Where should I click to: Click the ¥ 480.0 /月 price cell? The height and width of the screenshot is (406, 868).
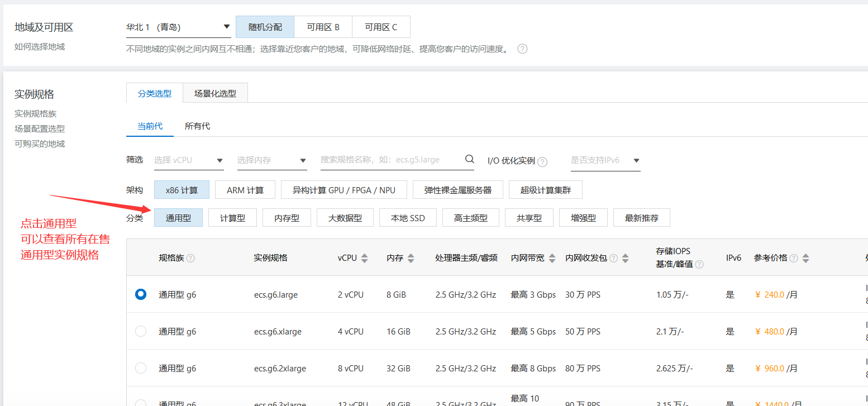coord(776,331)
